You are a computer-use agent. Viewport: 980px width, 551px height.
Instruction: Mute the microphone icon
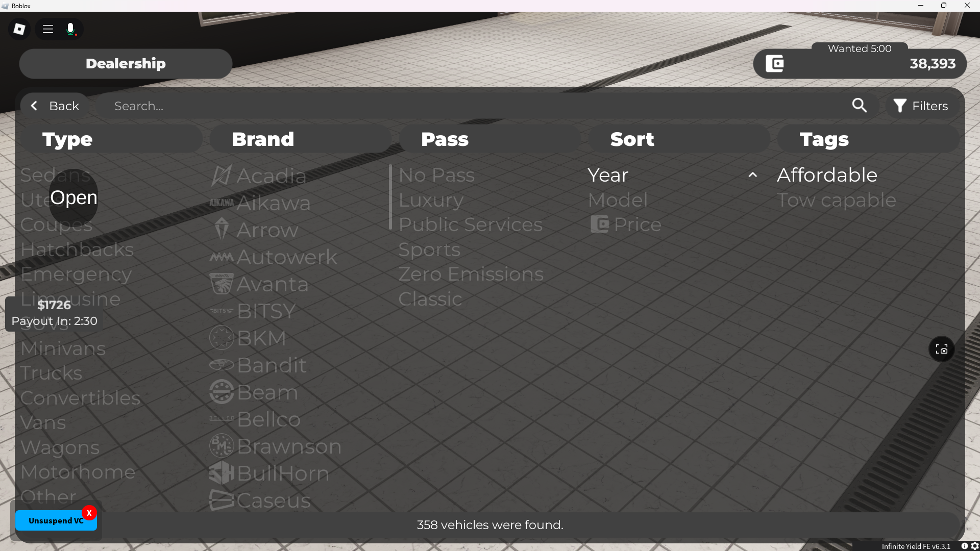[x=71, y=29]
